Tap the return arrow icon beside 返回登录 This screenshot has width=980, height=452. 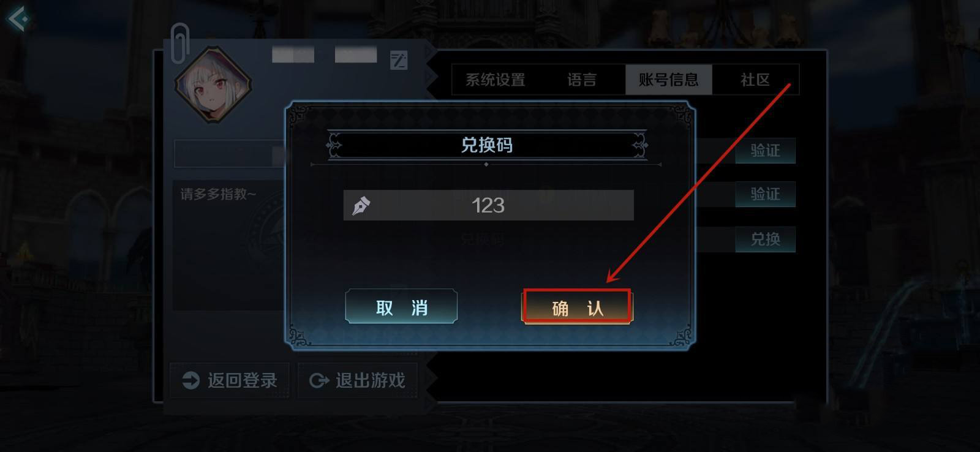point(191,380)
